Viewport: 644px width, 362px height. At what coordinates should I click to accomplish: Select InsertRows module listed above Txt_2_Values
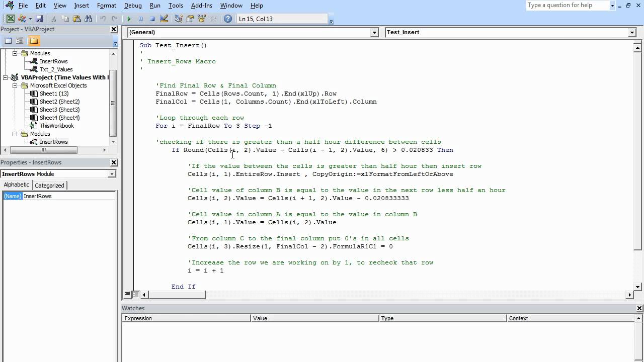coord(53,61)
